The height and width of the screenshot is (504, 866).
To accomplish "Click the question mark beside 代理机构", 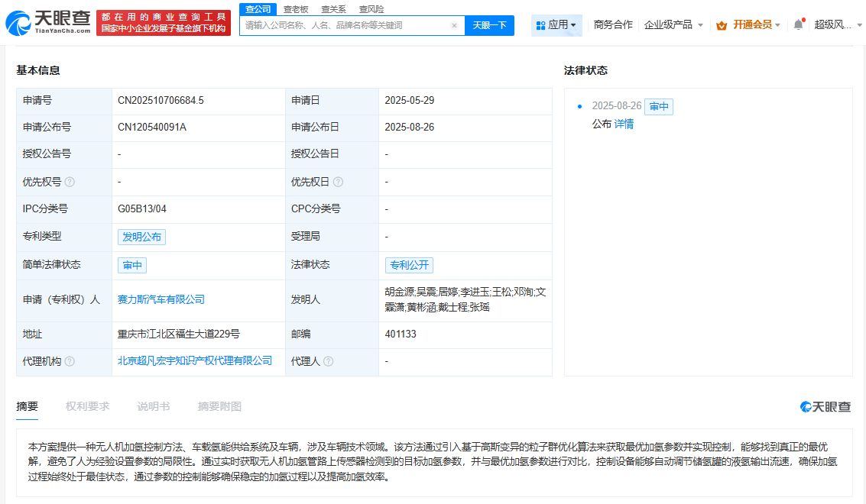I will (70, 360).
